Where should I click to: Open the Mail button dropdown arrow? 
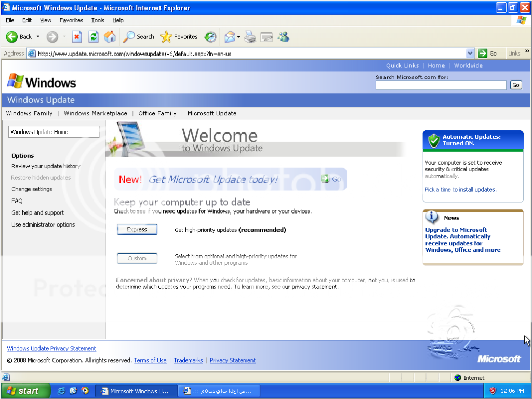238,37
